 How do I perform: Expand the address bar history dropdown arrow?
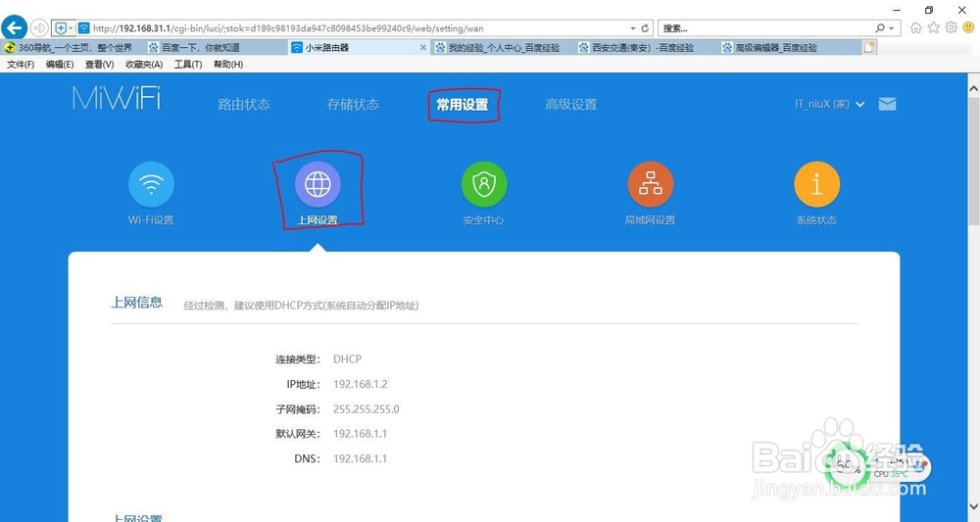coord(632,28)
